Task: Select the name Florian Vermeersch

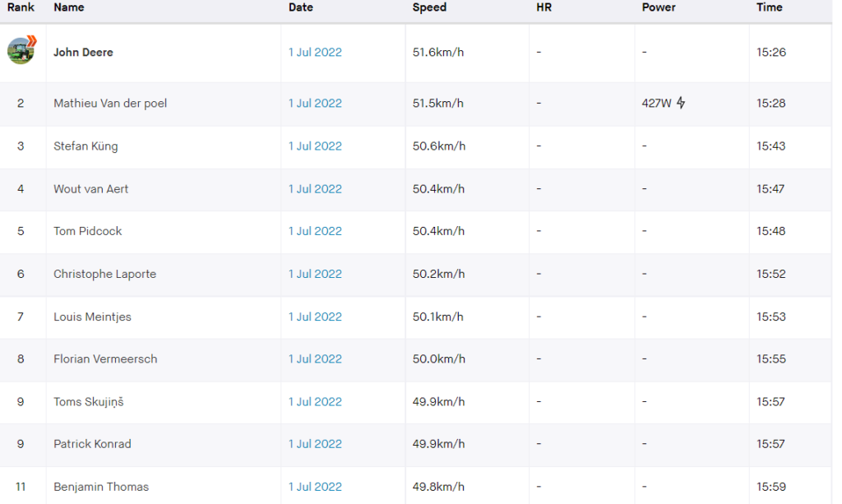Action: point(105,358)
